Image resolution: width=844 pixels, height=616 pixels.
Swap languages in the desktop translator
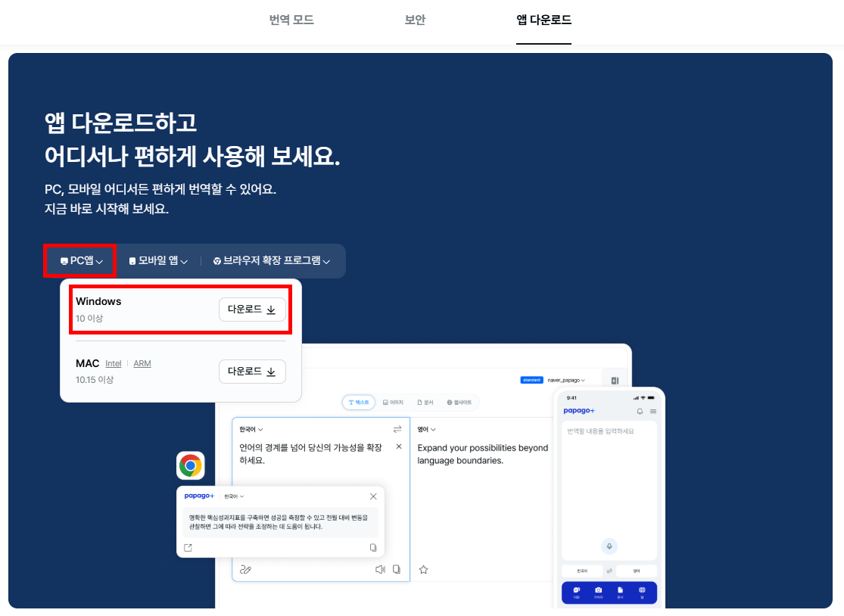point(397,429)
